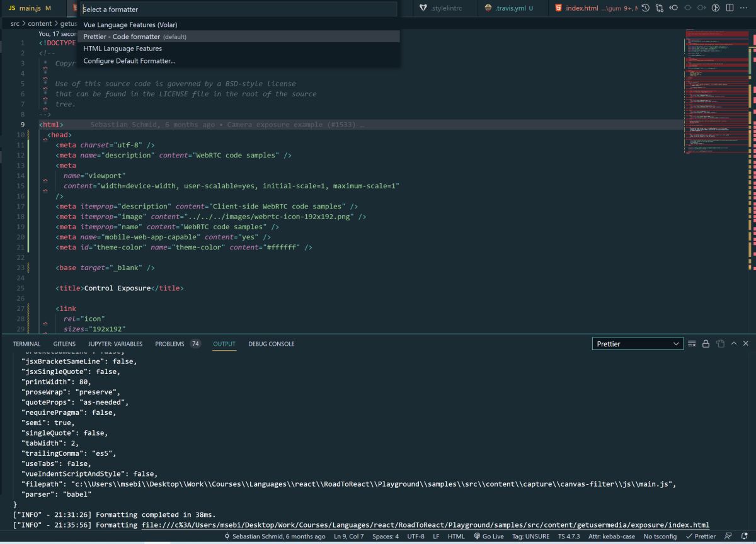The image size is (756, 544).
Task: Click the html tag on line 9
Action: tap(51, 125)
